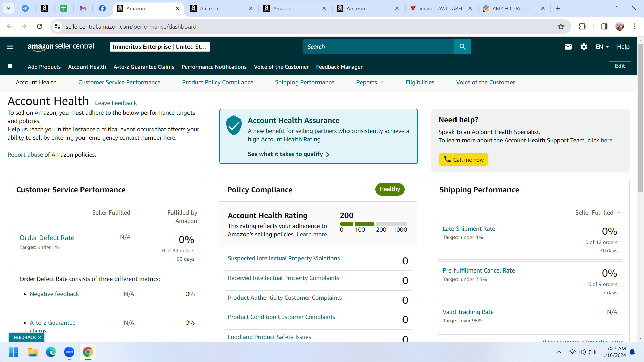Open the Seller Fulfilled dropdown in Shipping Performance

[x=598, y=213]
